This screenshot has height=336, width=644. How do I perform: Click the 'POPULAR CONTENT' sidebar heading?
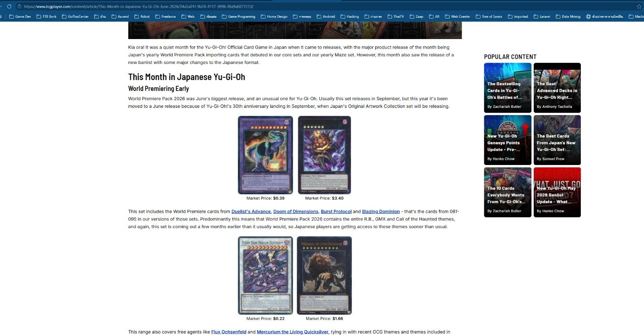pyautogui.click(x=510, y=57)
